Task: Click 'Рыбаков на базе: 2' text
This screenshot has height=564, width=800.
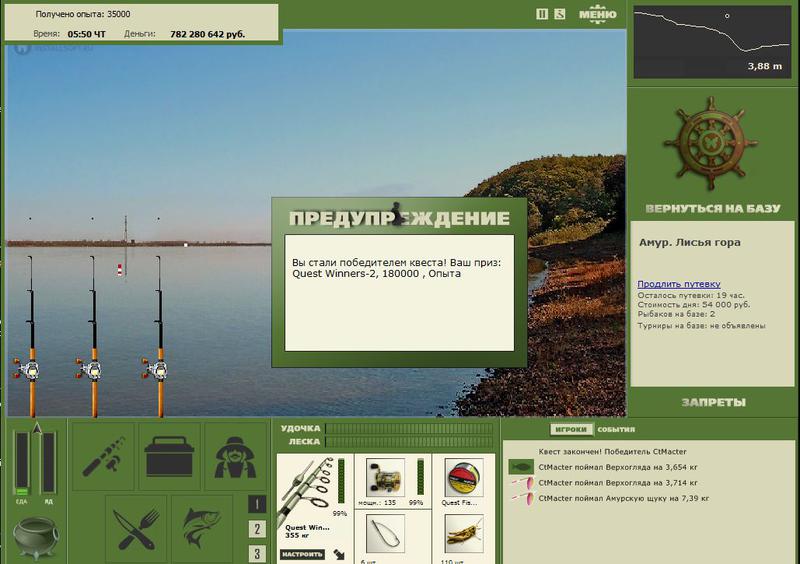Action: [x=676, y=314]
